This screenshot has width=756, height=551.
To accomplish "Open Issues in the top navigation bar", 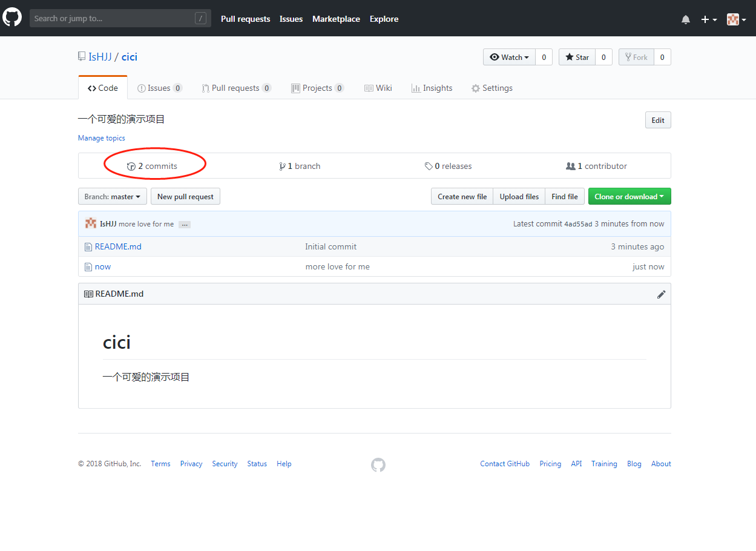I will tap(291, 19).
